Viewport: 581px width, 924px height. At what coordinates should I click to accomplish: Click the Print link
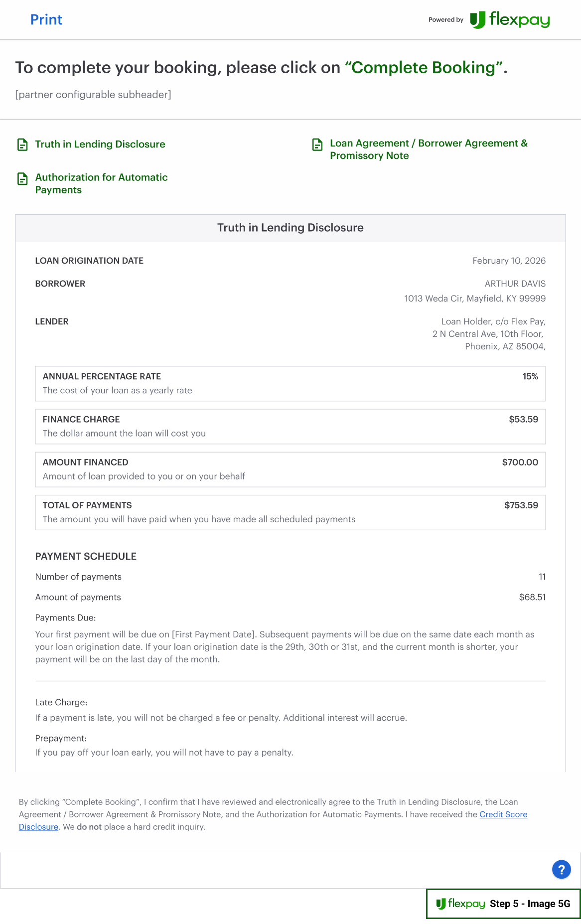point(46,20)
